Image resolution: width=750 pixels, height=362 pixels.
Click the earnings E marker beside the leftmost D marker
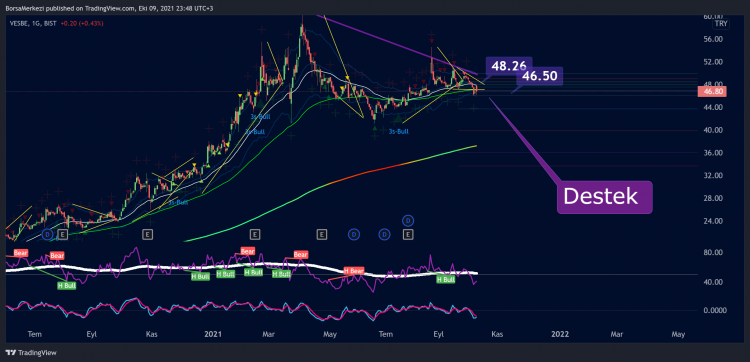(x=63, y=234)
